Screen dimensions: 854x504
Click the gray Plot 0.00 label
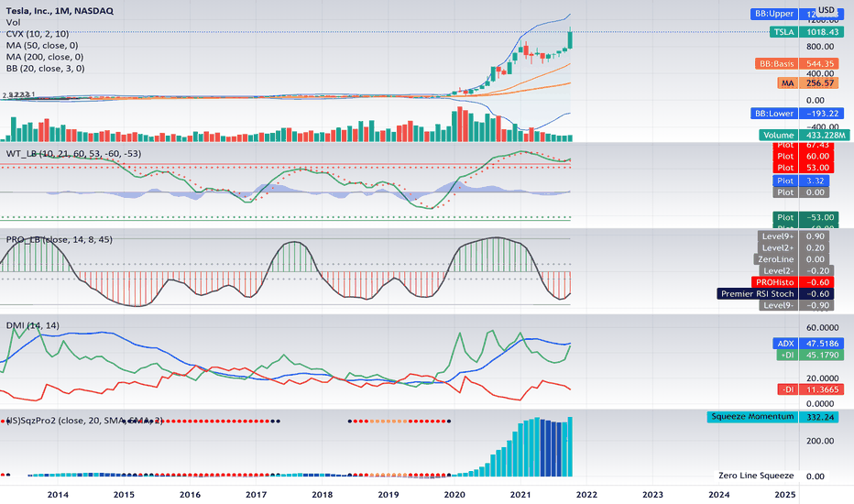point(801,192)
